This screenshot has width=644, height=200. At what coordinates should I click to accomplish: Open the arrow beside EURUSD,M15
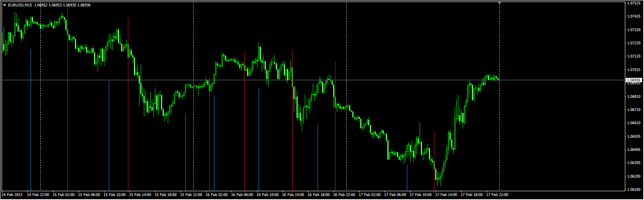pyautogui.click(x=4, y=5)
